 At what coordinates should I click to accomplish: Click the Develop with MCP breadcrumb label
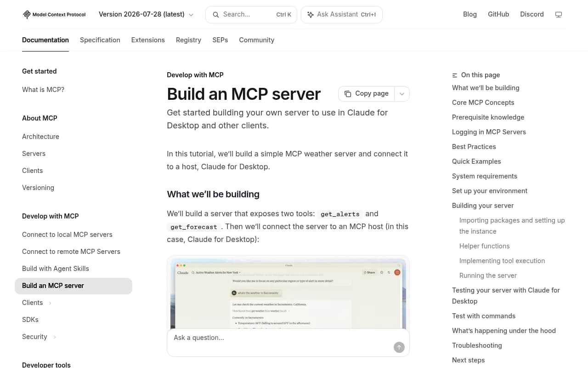coord(195,75)
